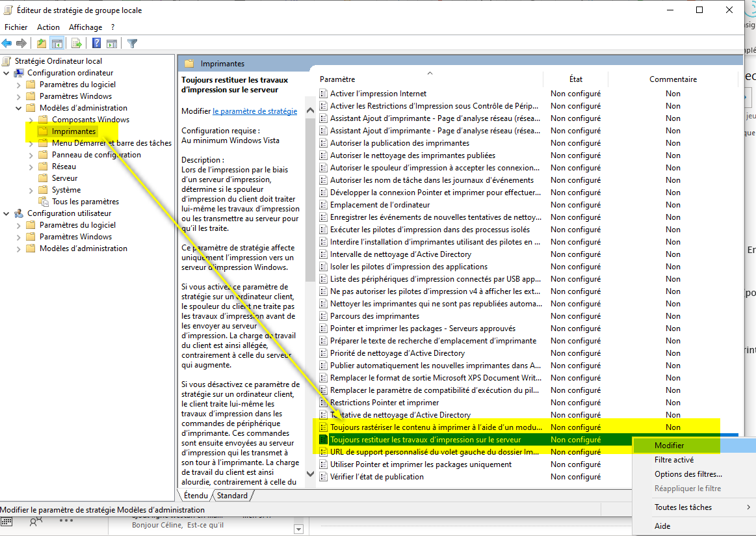Click the blue Back arrow in toolbar
This screenshot has height=536, width=756.
click(7, 44)
